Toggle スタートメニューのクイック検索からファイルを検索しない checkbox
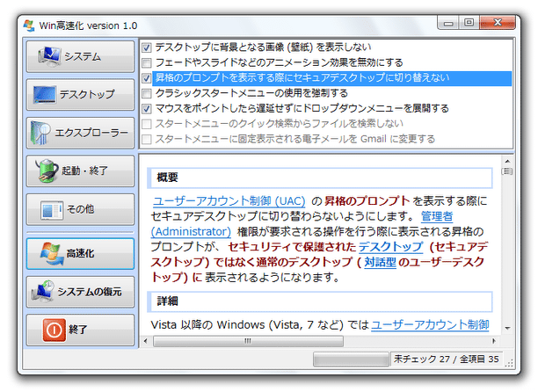Screen dimensions: 538x392 coord(147,124)
